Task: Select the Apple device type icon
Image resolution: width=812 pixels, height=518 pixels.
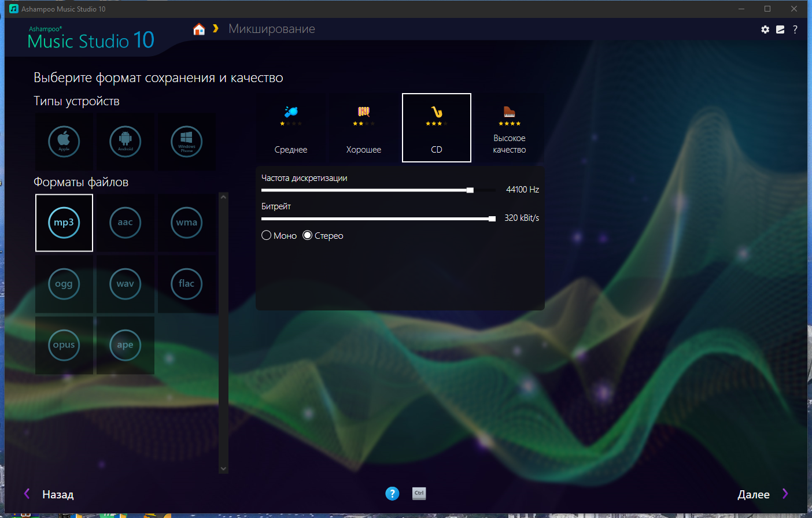Action: (x=64, y=141)
